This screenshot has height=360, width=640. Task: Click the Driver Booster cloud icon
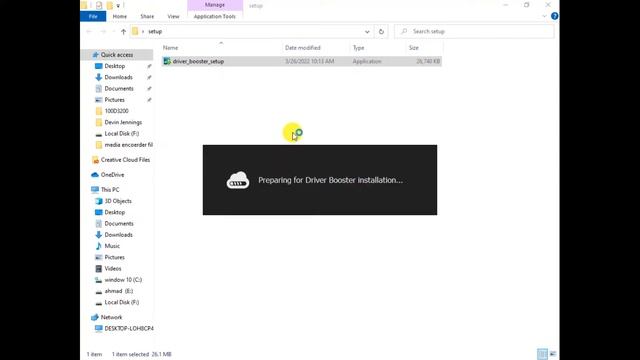point(238,180)
